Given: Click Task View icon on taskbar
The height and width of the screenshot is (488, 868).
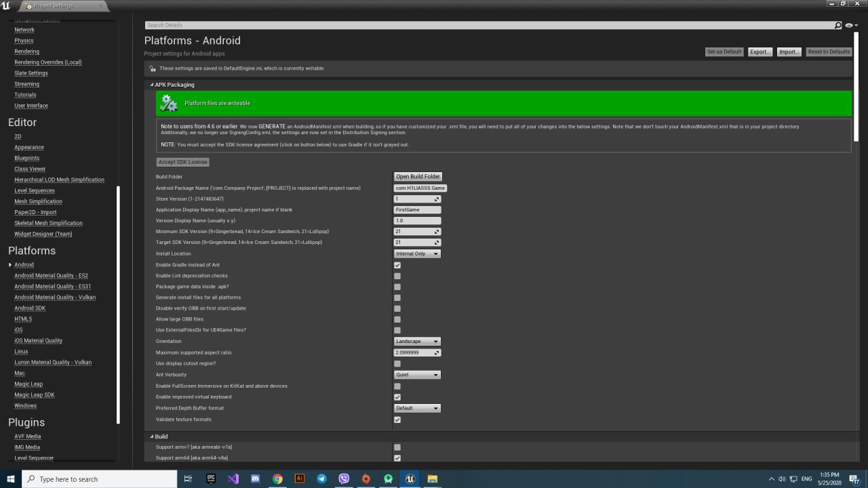Looking at the screenshot, I should tap(188, 479).
